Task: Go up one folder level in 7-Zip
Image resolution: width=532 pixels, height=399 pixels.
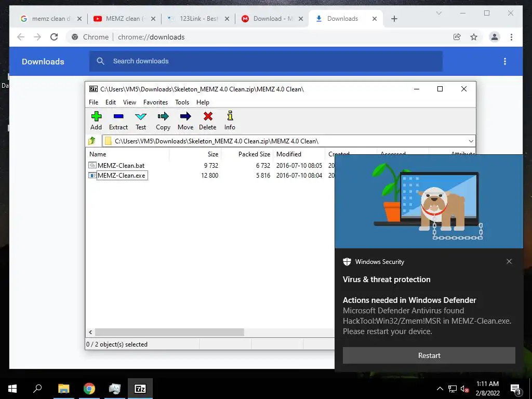Action: (92, 141)
